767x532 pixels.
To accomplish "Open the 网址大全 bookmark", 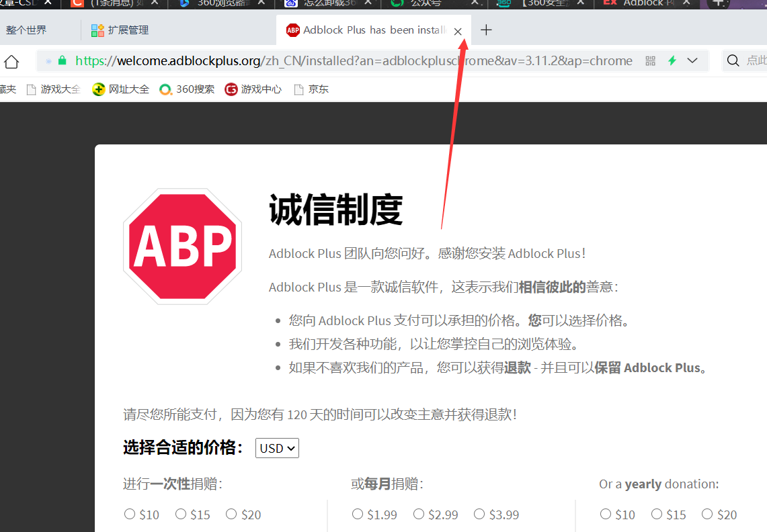I will click(x=120, y=89).
